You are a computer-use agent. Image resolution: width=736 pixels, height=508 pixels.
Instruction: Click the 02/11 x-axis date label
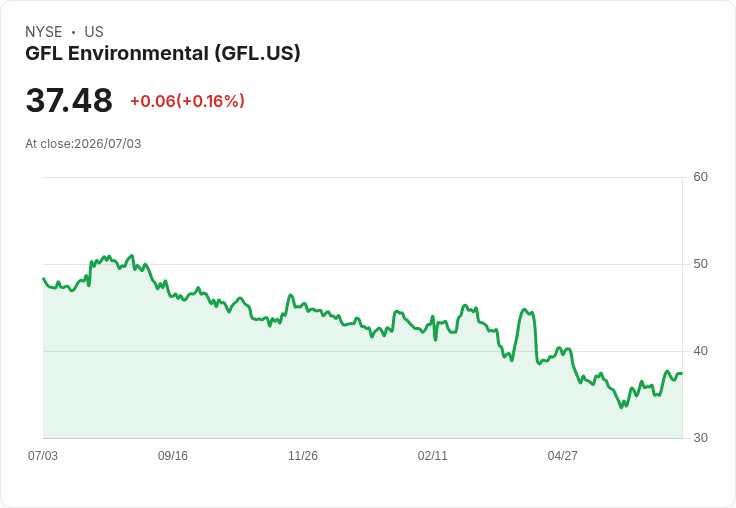(x=432, y=455)
